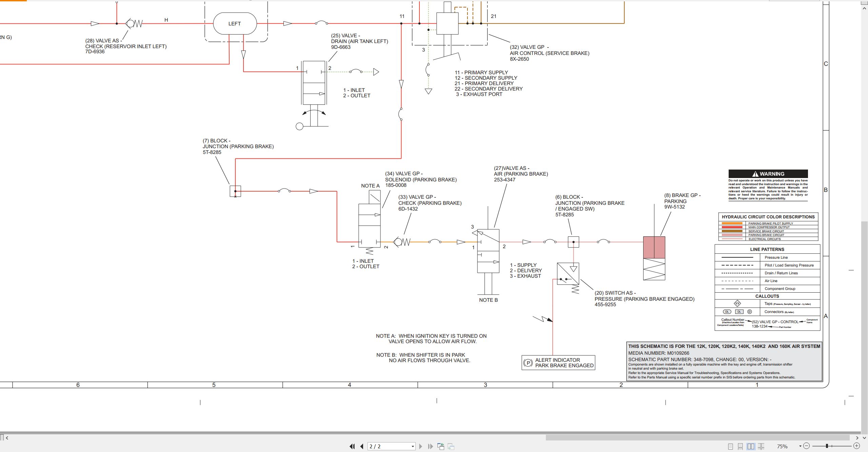Click 'LINE PATTERNS' legend heading

pyautogui.click(x=767, y=249)
